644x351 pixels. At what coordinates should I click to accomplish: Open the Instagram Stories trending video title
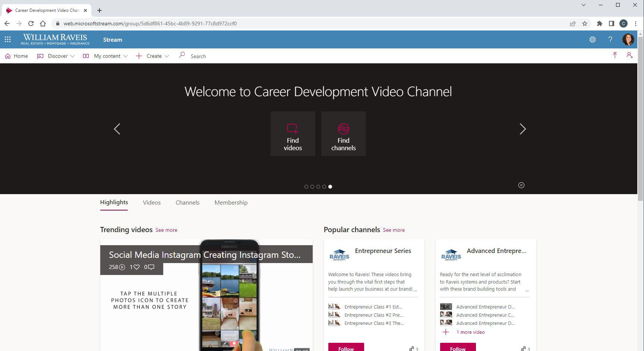(x=205, y=255)
